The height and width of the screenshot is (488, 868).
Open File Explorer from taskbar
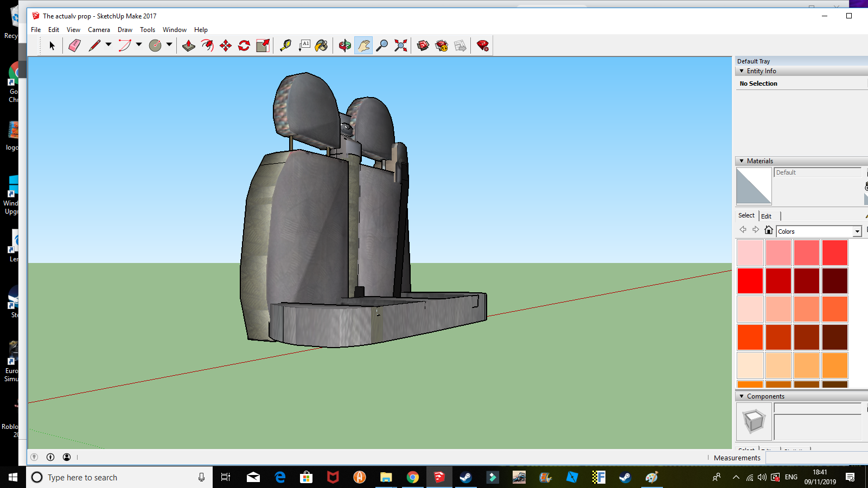[386, 477]
